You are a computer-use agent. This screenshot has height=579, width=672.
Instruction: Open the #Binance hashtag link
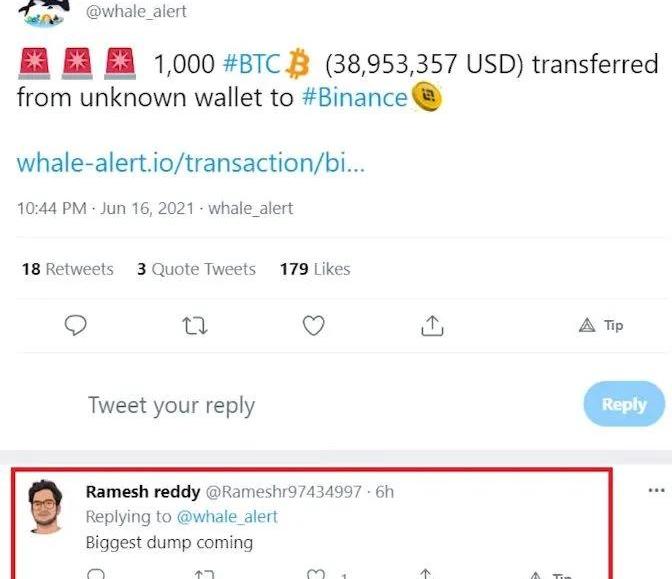(355, 97)
